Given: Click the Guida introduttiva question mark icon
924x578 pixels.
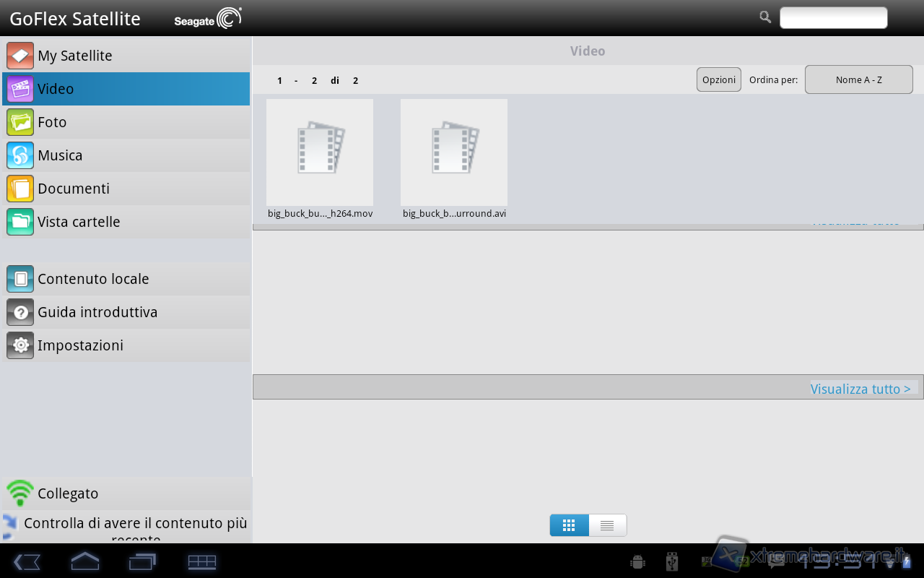Looking at the screenshot, I should pyautogui.click(x=20, y=312).
